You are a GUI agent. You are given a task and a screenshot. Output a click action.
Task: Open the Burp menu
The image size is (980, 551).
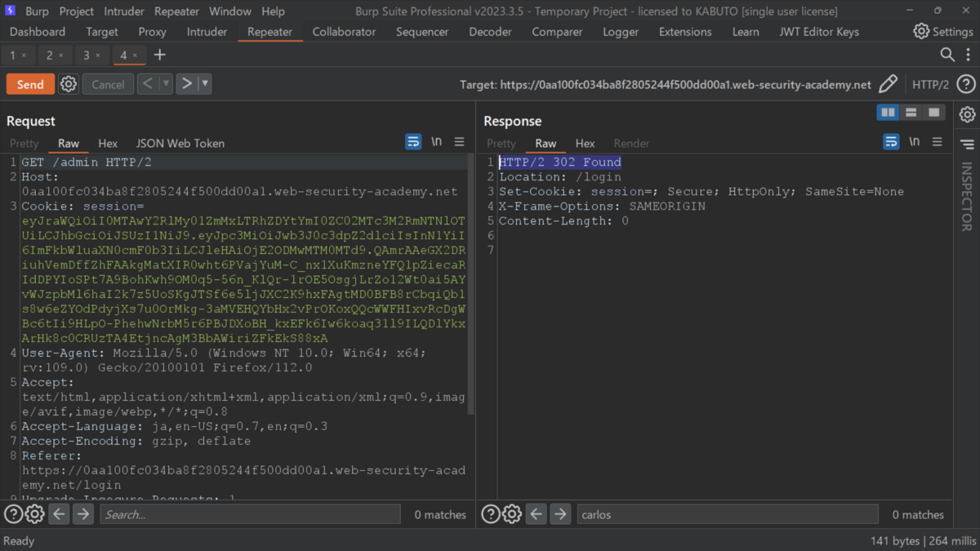click(x=37, y=11)
